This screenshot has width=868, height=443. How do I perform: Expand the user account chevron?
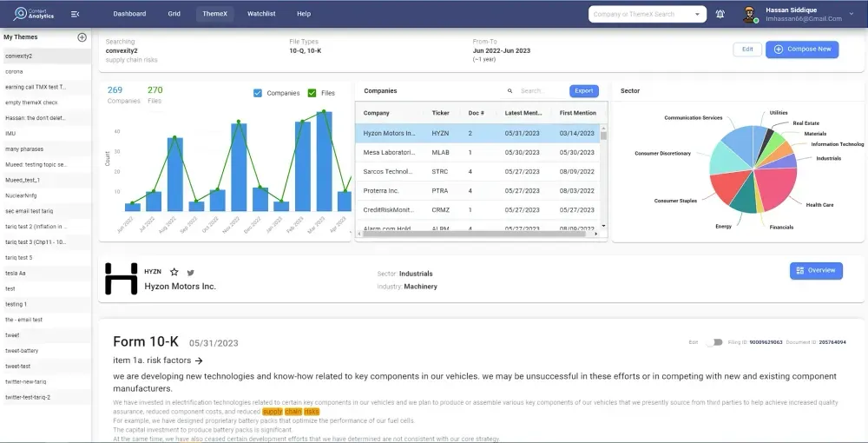point(852,14)
